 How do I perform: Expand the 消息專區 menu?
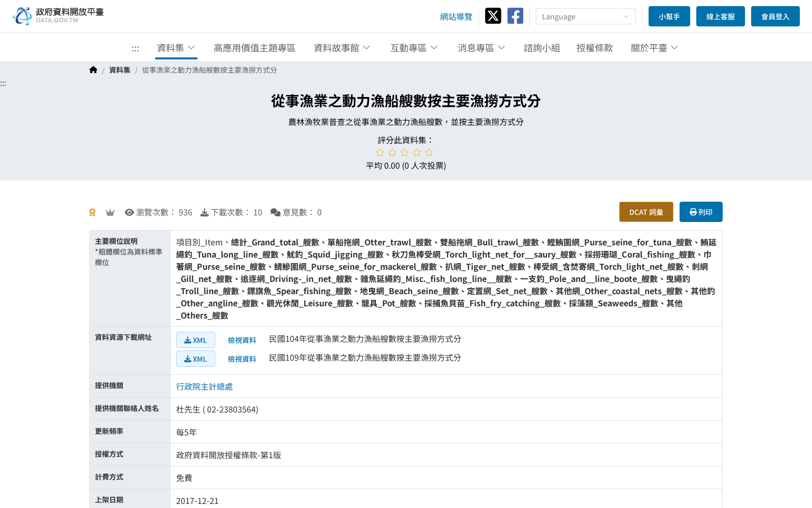click(x=482, y=48)
